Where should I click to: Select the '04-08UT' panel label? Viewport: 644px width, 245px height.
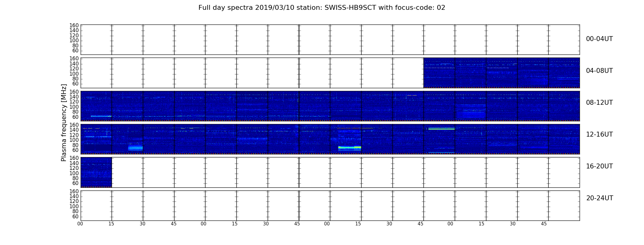coord(600,71)
